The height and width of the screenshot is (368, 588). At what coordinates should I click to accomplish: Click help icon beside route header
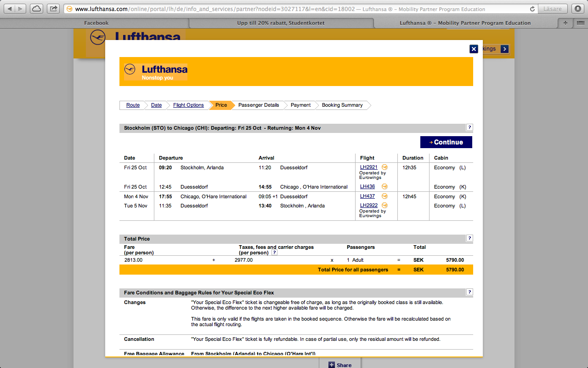(469, 127)
